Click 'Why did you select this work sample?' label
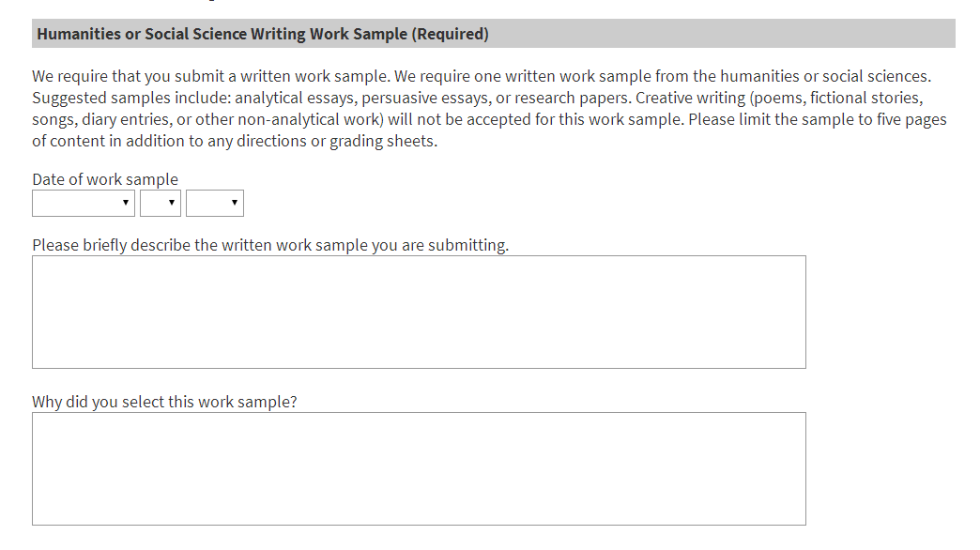The image size is (980, 550). pyautogui.click(x=164, y=402)
